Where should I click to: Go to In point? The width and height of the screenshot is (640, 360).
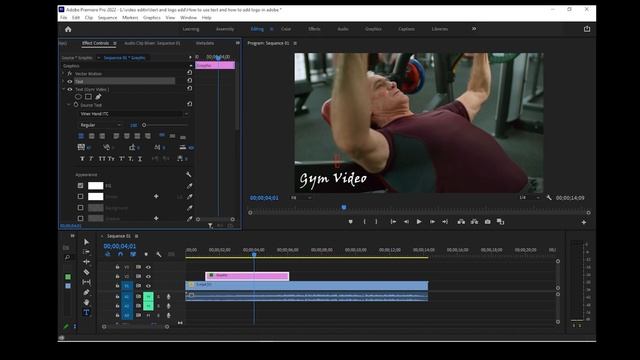[393, 222]
